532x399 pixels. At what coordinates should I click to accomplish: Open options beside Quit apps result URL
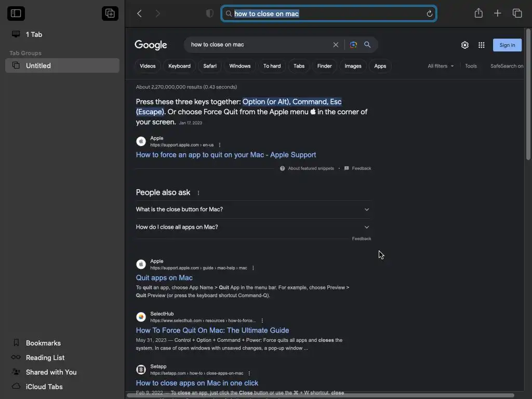[253, 268]
